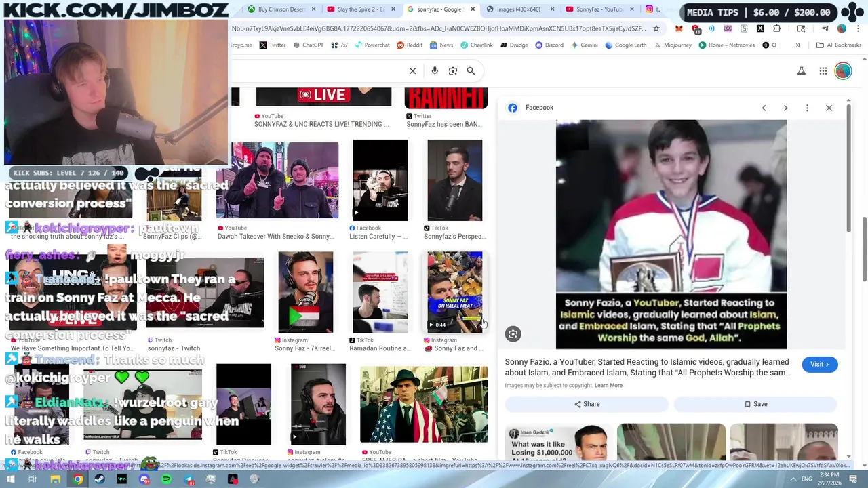
Task: Open the Google Earth bookmark
Action: pyautogui.click(x=626, y=45)
